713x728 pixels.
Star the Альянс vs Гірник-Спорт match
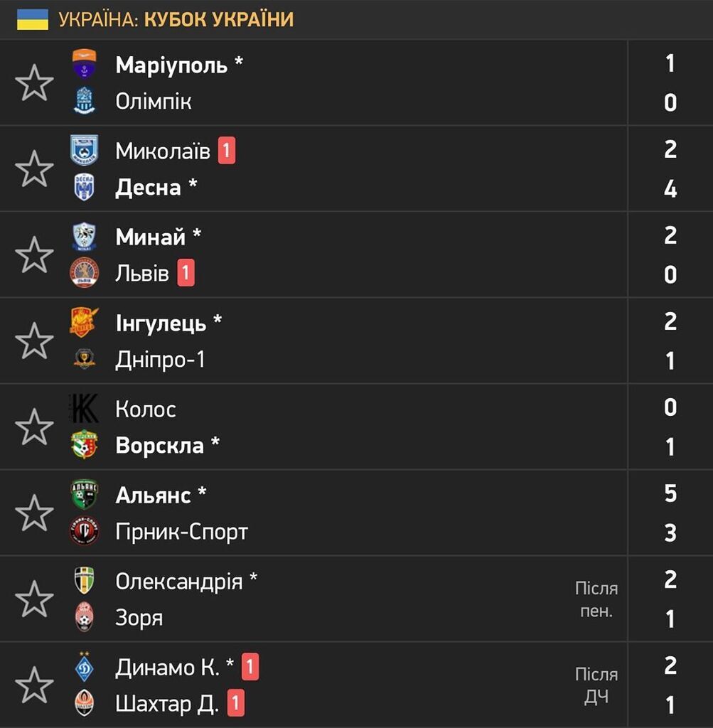[34, 513]
